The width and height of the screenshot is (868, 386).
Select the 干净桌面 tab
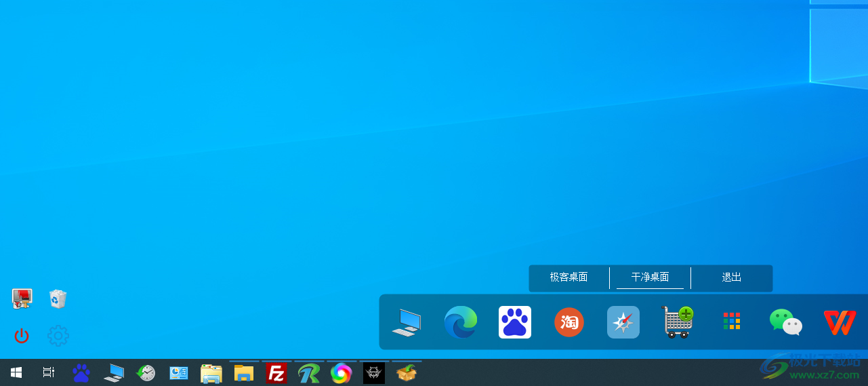coord(650,277)
